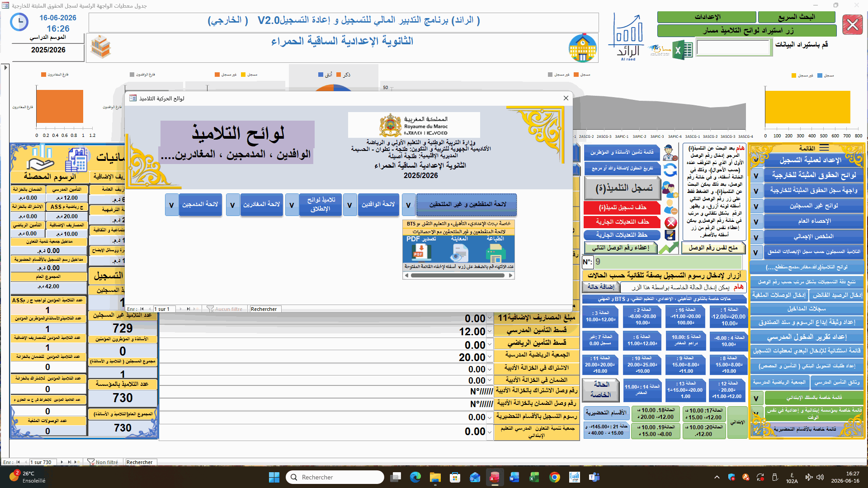The height and width of the screenshot is (488, 868).
Task: Click the remove-student icon with minus sign
Action: 671,207
